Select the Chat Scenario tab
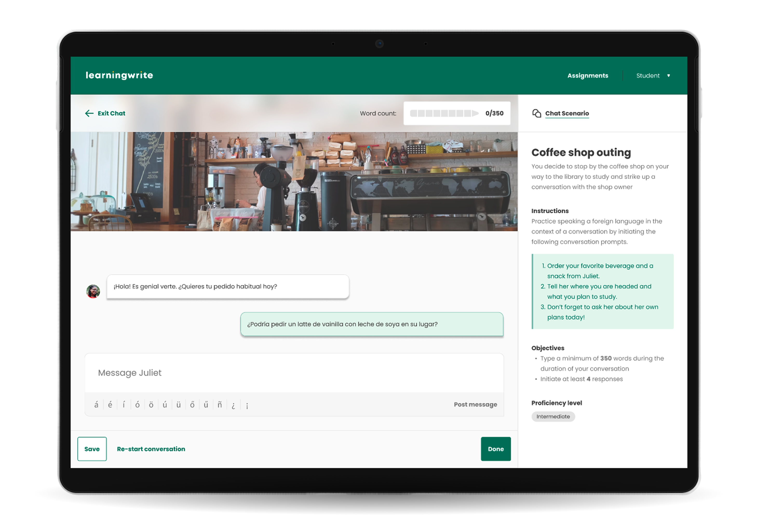Image resolution: width=757 pixels, height=532 pixels. [567, 114]
